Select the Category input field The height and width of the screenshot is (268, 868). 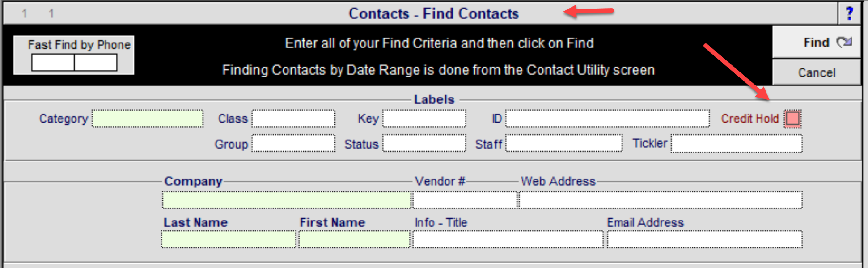click(x=148, y=119)
